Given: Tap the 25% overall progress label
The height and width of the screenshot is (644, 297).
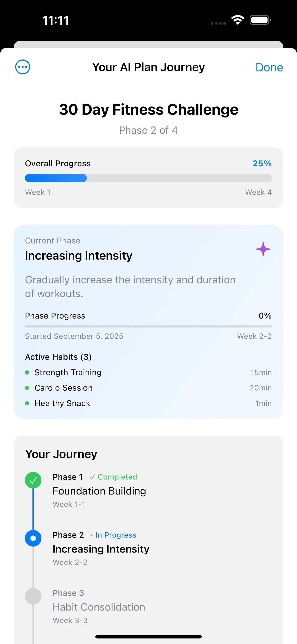Looking at the screenshot, I should tap(262, 164).
